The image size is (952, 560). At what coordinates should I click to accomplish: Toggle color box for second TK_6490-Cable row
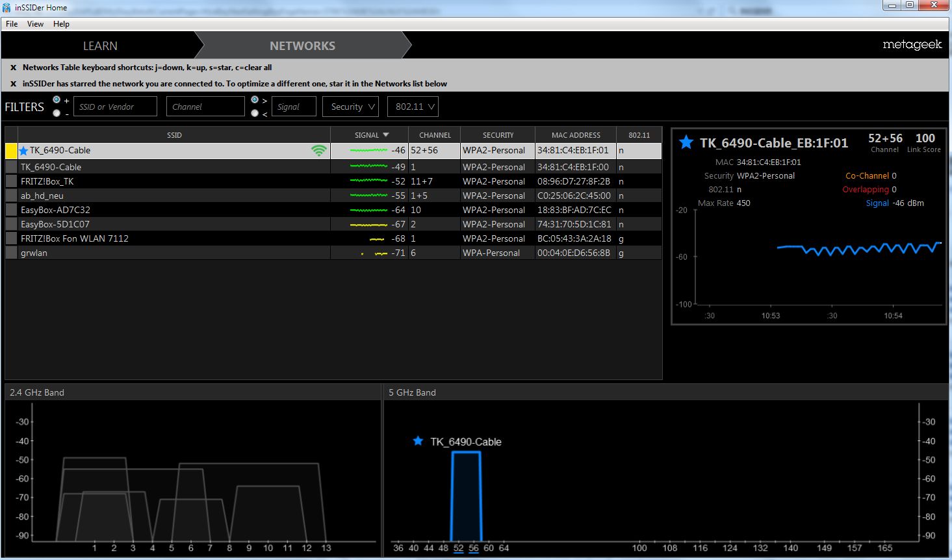(12, 167)
